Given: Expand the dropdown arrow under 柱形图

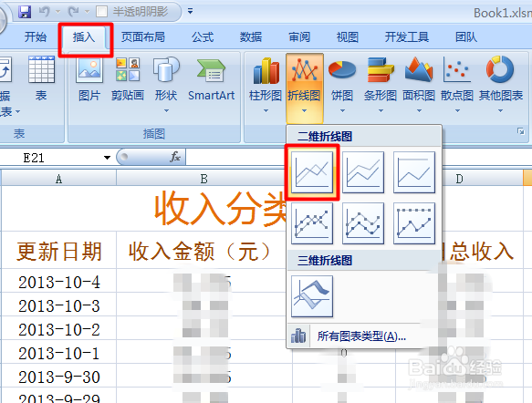Looking at the screenshot, I should (266, 111).
